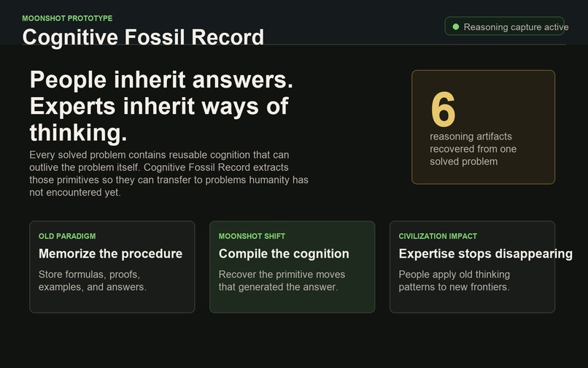Click 'People apply old thinking patterns' description

tap(454, 281)
